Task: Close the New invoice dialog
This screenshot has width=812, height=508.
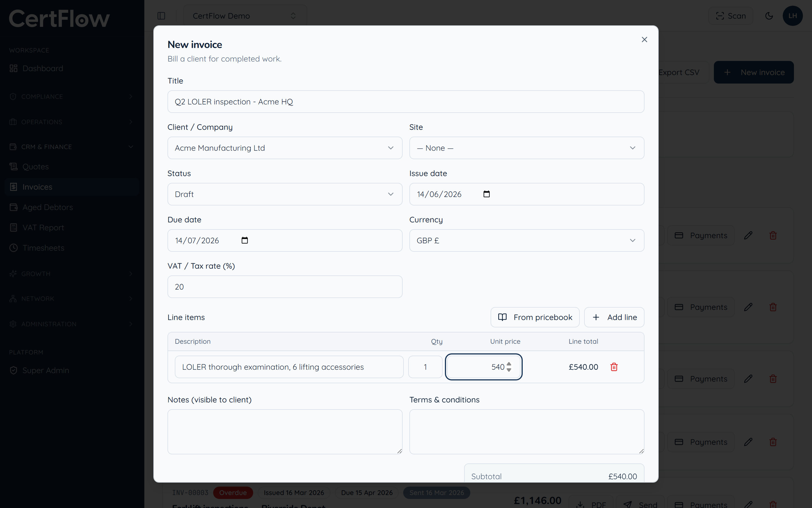Action: (644, 40)
